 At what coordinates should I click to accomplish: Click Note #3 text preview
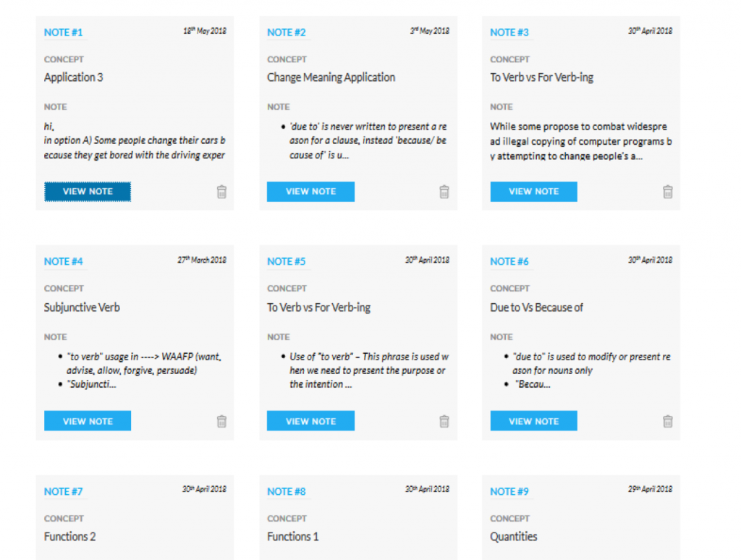(x=580, y=141)
